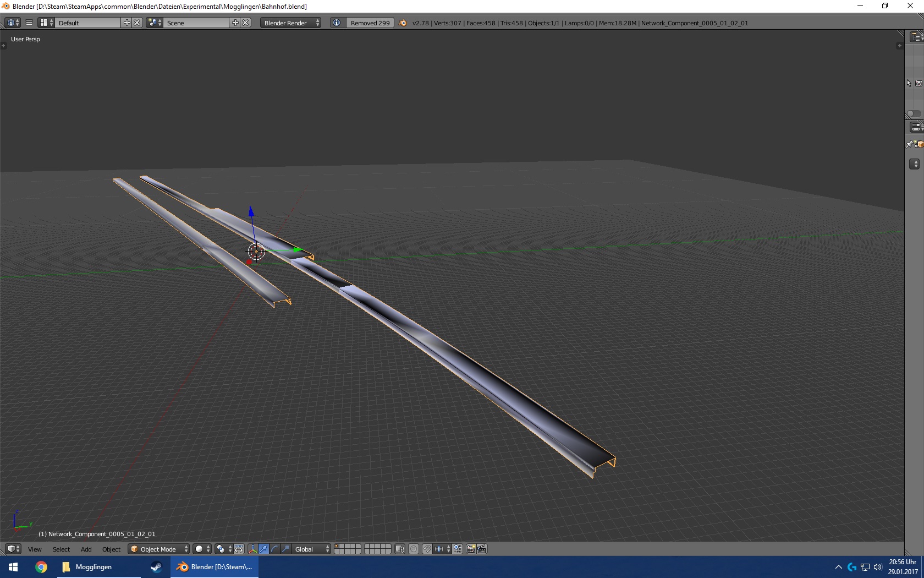Screen dimensions: 924x578
Task: Launch Chrome from the taskbar
Action: click(41, 567)
